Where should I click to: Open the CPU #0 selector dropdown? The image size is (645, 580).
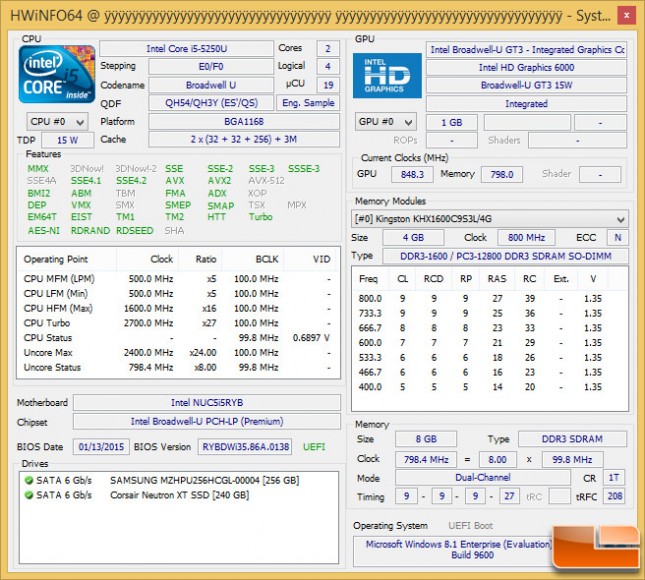coord(57,122)
